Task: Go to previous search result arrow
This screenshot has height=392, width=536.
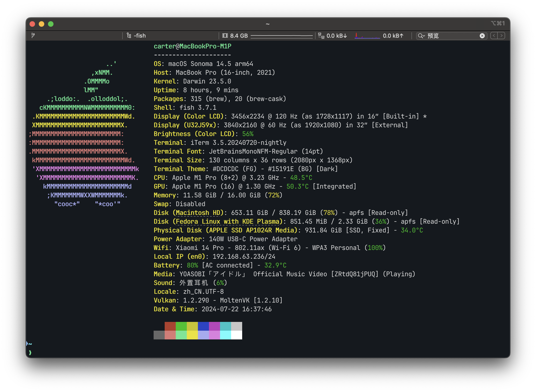Action: click(494, 36)
